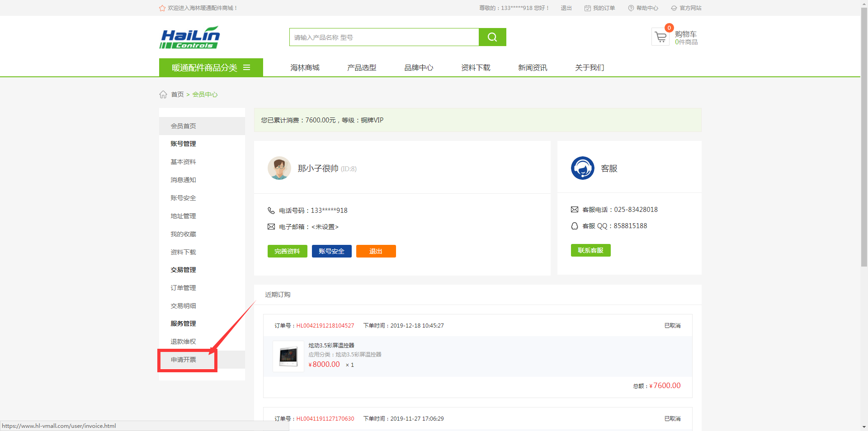Open the 品牌中心 nav item
The height and width of the screenshot is (431, 868).
(419, 67)
